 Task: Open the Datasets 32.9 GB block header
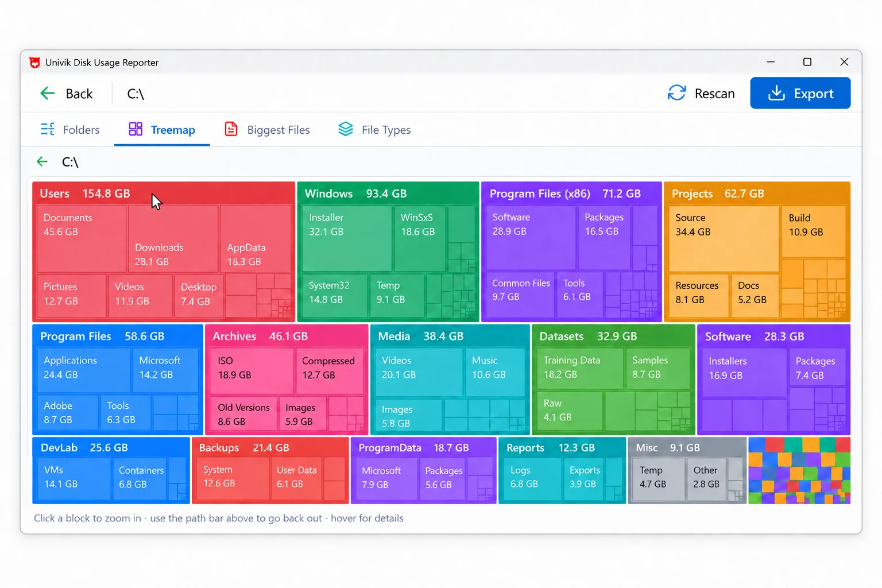pos(614,336)
